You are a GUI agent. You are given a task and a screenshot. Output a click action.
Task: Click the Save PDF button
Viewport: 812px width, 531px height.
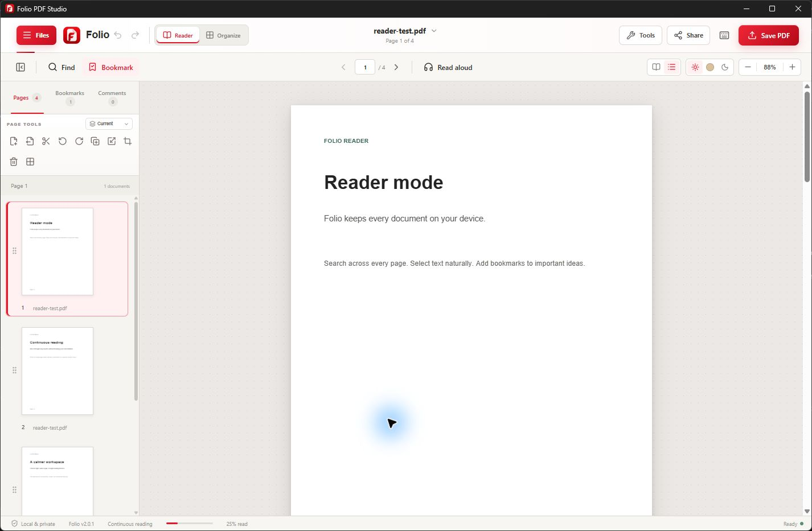click(769, 35)
